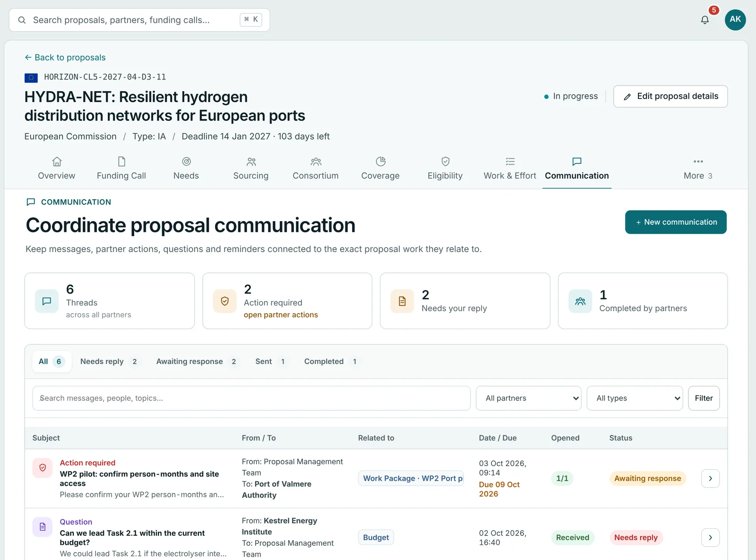
Task: Click the Threads chat bubble card icon
Action: [x=47, y=301]
